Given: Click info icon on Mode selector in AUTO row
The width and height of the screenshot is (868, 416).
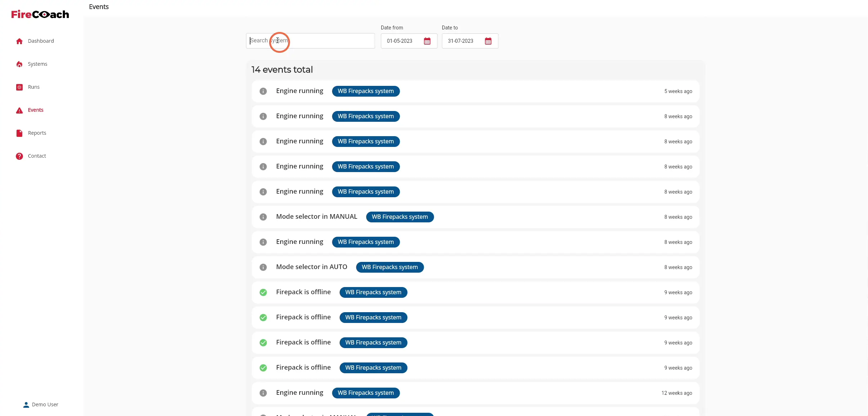Looking at the screenshot, I should coord(263,267).
